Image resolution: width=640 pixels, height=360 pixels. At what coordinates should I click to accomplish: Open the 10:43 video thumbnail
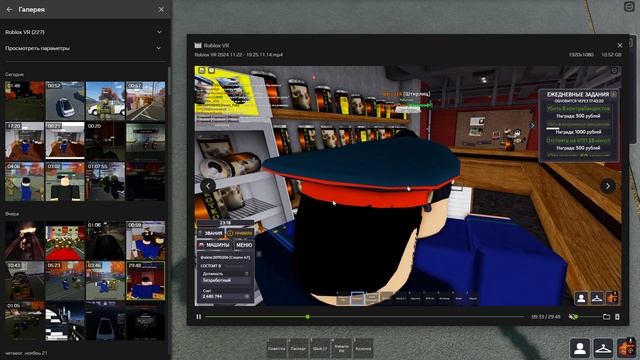click(x=24, y=281)
